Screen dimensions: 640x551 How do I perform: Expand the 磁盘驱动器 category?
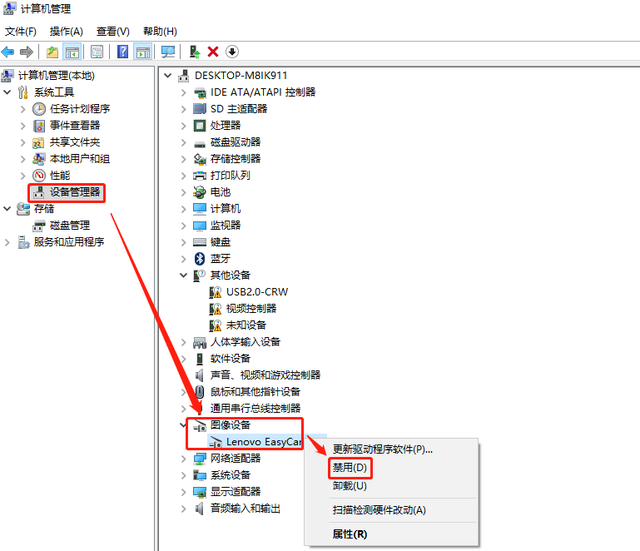[x=184, y=142]
